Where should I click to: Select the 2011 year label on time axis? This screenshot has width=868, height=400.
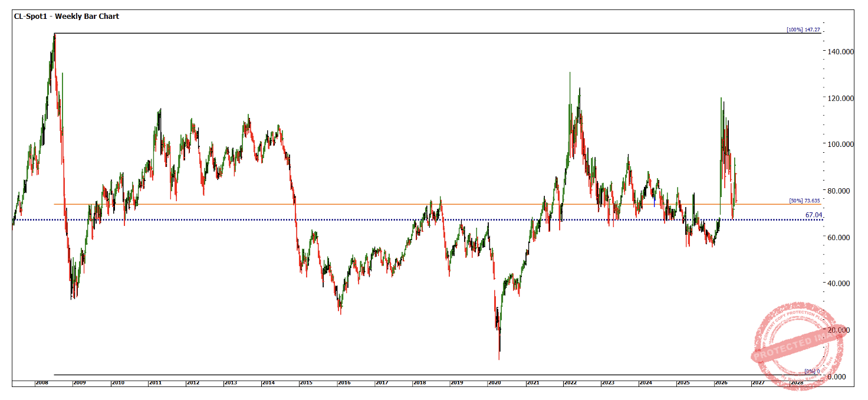(x=155, y=383)
